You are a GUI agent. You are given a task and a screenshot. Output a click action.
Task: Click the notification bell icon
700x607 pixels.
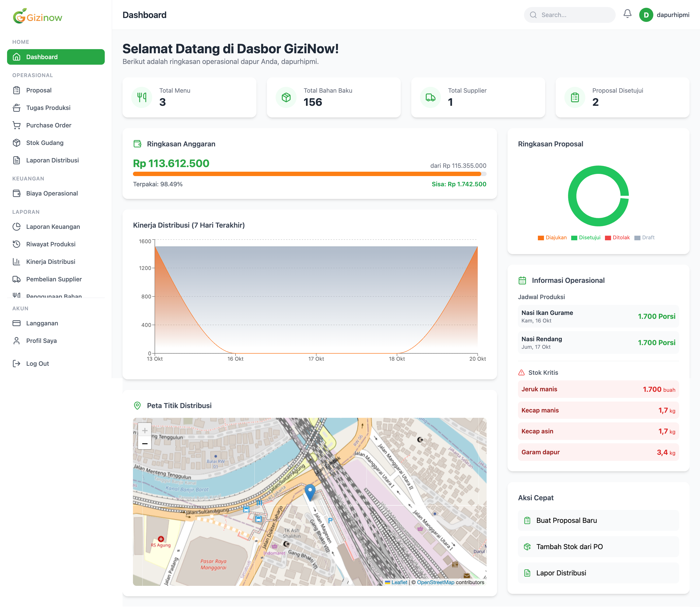(x=627, y=14)
